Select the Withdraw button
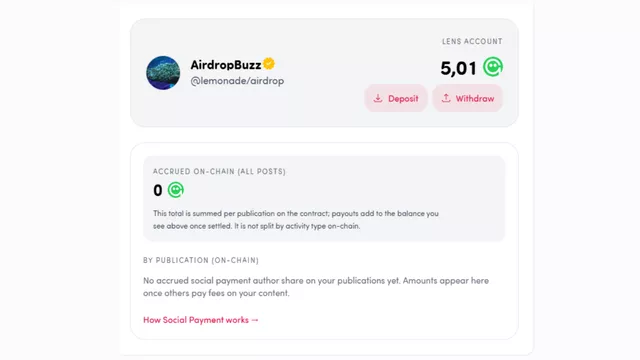 tap(467, 98)
